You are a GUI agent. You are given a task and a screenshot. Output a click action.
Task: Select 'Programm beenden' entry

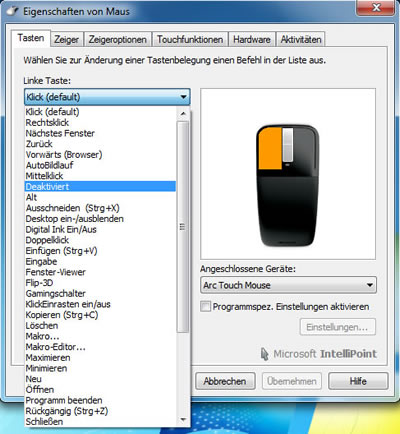pos(100,400)
